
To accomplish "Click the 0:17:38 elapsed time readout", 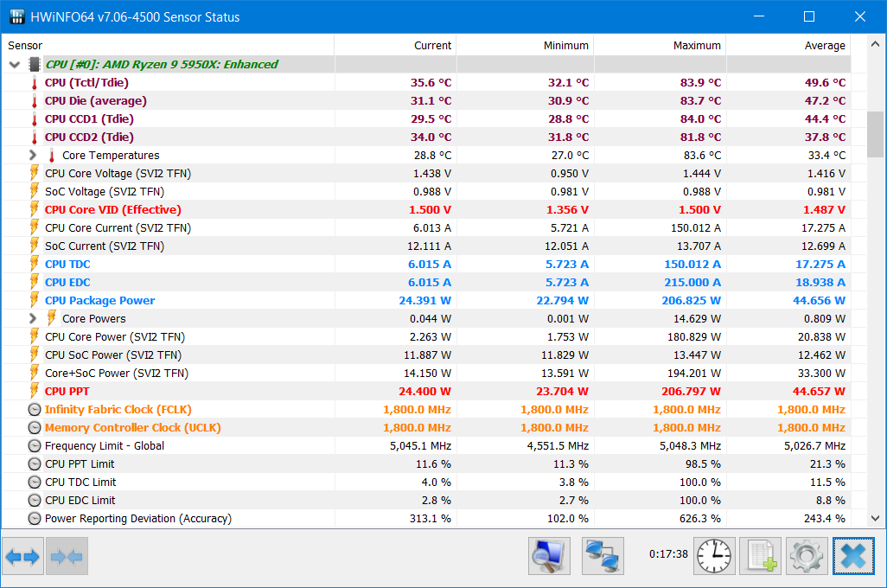I will tap(668, 554).
